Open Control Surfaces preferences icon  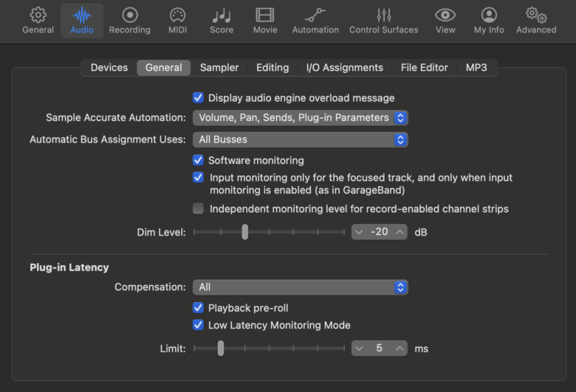click(x=383, y=16)
